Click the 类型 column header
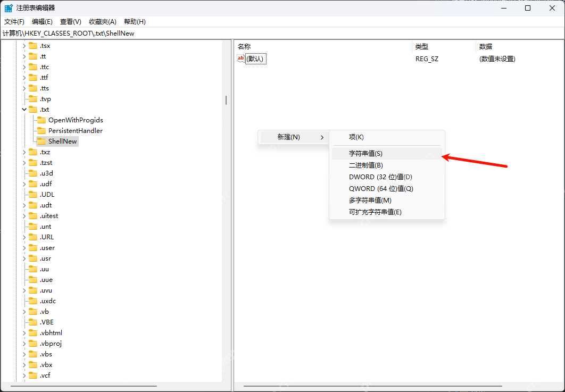Image resolution: width=565 pixels, height=392 pixels. click(x=444, y=46)
